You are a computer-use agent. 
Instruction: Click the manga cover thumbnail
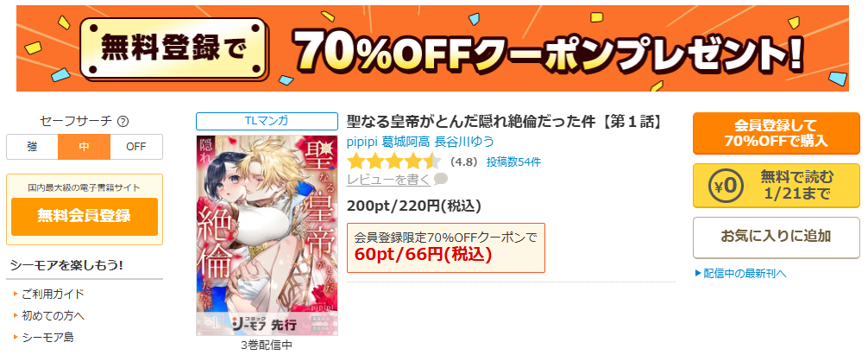(267, 236)
